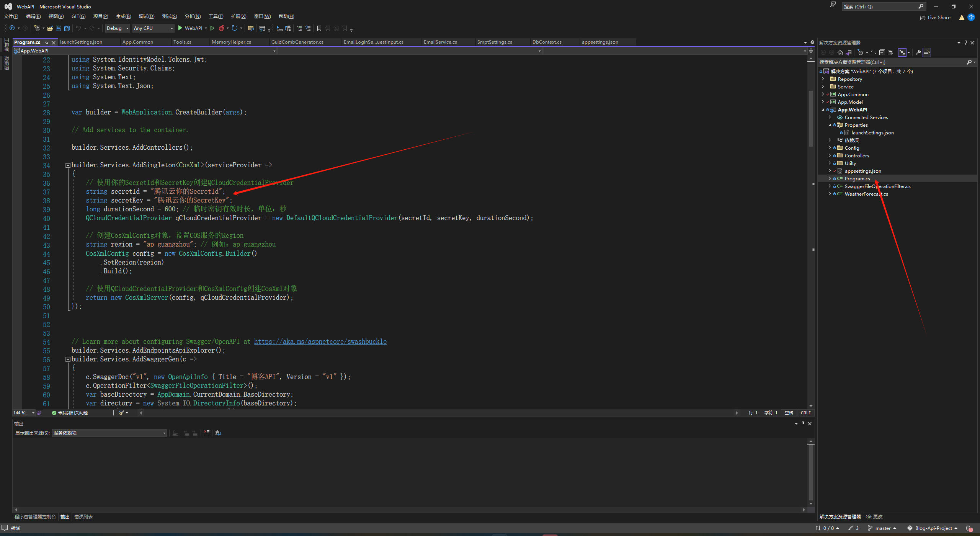Click the Blog-Api-Project repository button in status bar
This screenshot has width=980, height=536.
click(x=932, y=528)
